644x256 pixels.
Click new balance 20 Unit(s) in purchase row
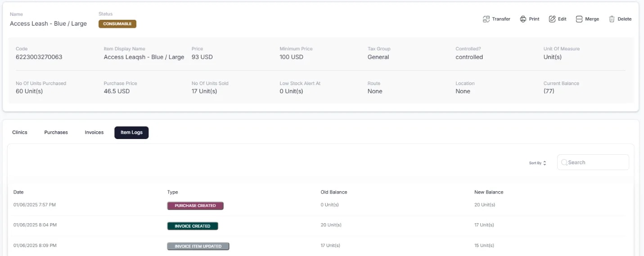pyautogui.click(x=485, y=205)
